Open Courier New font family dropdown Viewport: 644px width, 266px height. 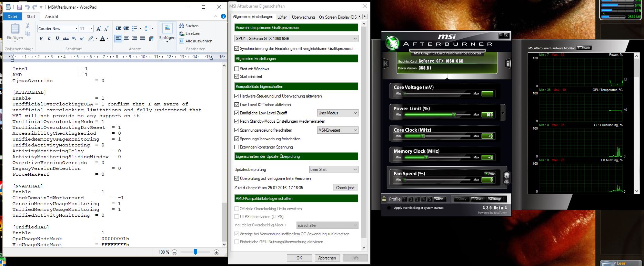click(76, 29)
